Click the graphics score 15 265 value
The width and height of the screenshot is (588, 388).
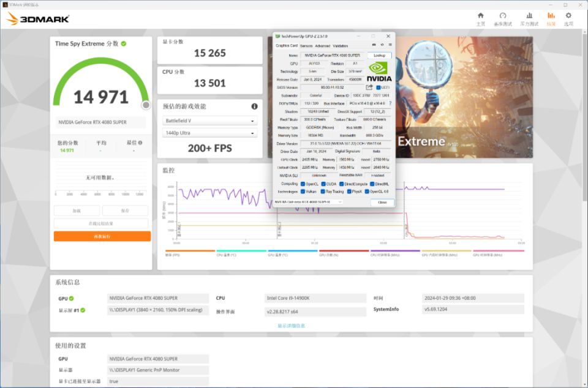pos(209,53)
